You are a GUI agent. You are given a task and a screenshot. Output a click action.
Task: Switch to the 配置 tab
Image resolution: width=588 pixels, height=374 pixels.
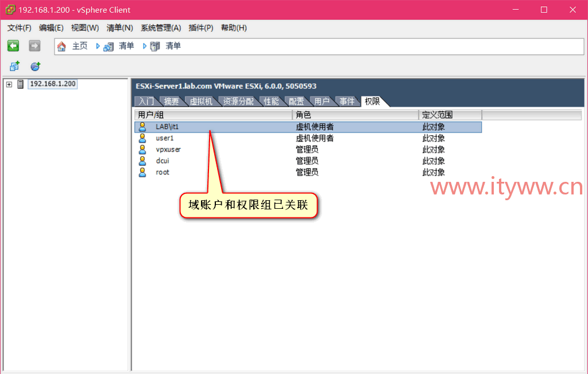(x=296, y=101)
